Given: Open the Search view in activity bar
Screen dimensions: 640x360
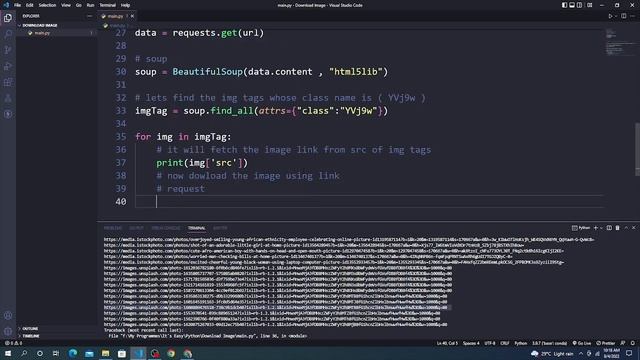Looking at the screenshot, I should 8,34.
